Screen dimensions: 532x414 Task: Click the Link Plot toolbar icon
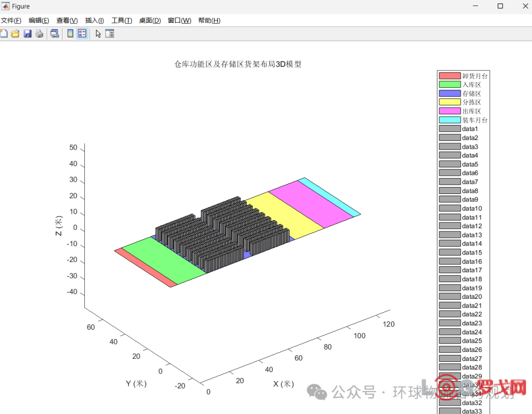[x=55, y=34]
